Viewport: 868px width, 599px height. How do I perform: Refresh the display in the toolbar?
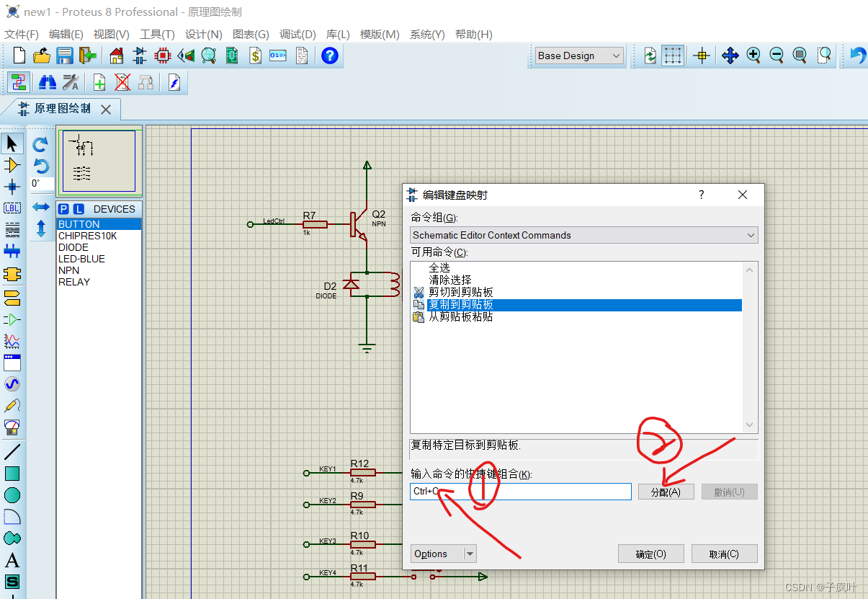(x=650, y=56)
